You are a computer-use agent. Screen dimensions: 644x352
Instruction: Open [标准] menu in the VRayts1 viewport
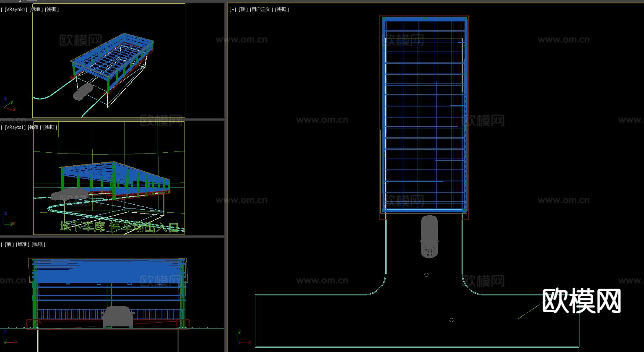click(x=35, y=127)
